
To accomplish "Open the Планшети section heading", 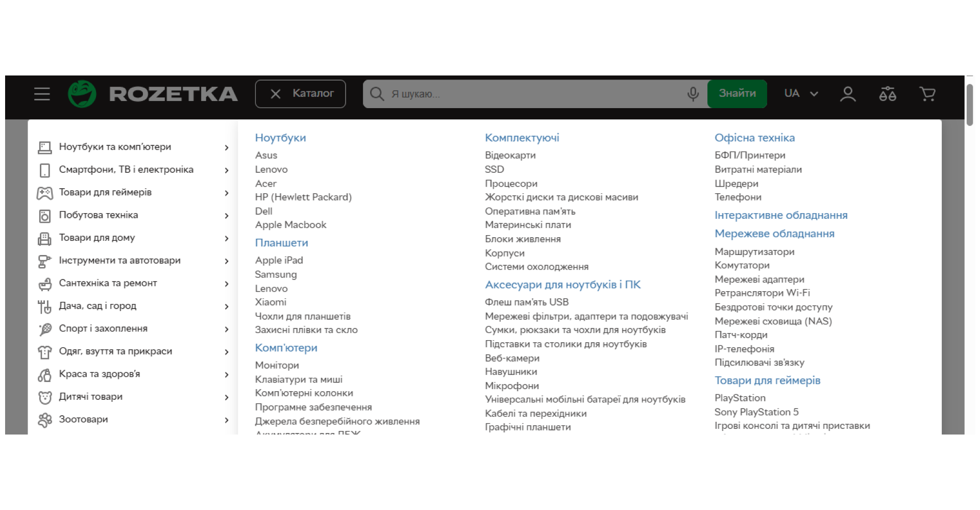I will pos(281,243).
